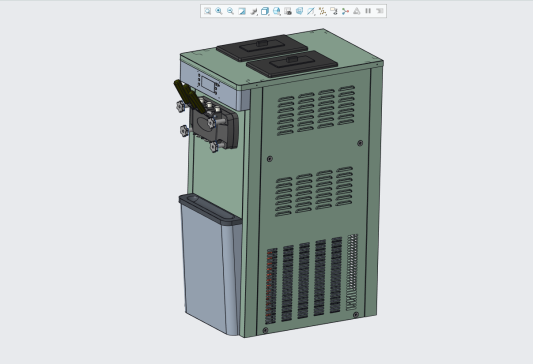The height and width of the screenshot is (364, 533).
Task: Click the last grayed toolbar icon
Action: click(380, 11)
